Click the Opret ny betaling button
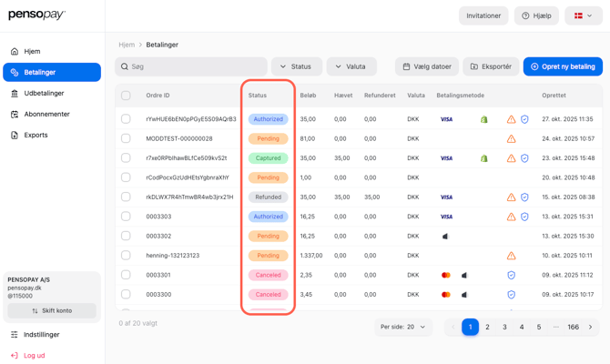This screenshot has height=364, width=610. click(562, 66)
